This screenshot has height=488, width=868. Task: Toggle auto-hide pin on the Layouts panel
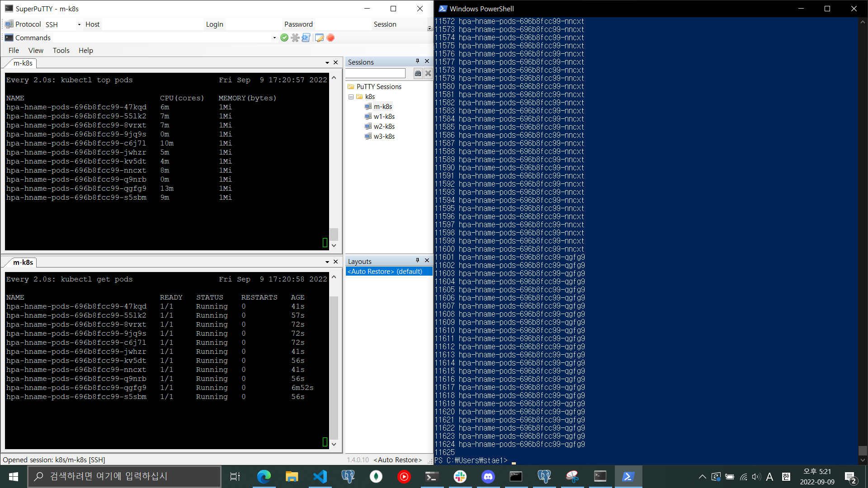[x=417, y=260]
